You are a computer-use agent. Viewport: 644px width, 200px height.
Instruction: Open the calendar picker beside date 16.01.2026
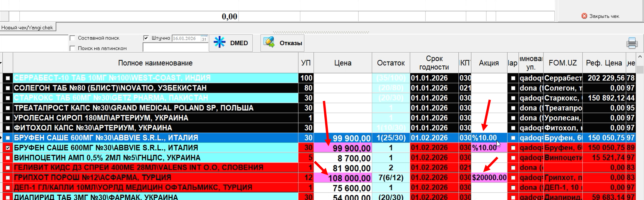click(204, 39)
